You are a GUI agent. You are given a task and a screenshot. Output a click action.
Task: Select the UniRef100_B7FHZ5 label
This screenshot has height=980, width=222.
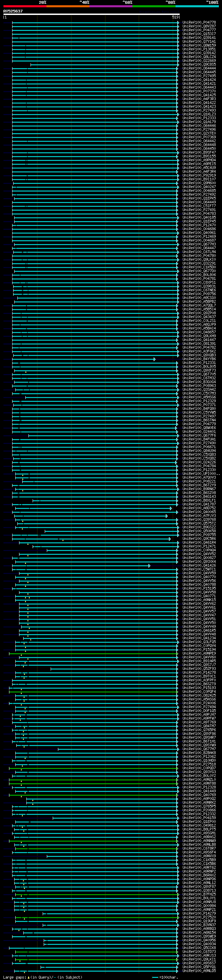coord(199,894)
